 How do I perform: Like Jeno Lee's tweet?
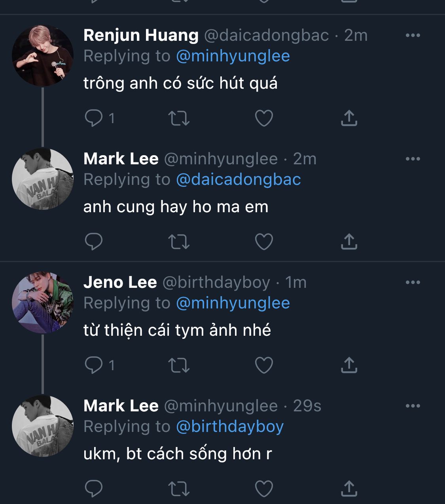(x=264, y=365)
